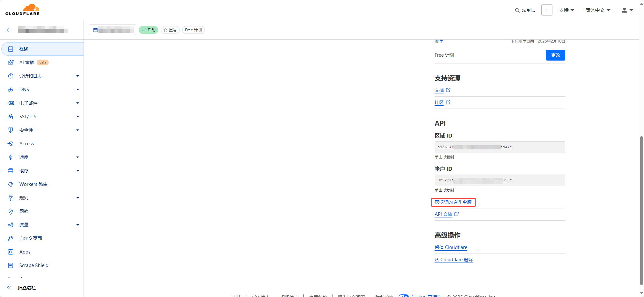Click the 自定义页面 wrench icon
The image size is (644, 297).
11,238
